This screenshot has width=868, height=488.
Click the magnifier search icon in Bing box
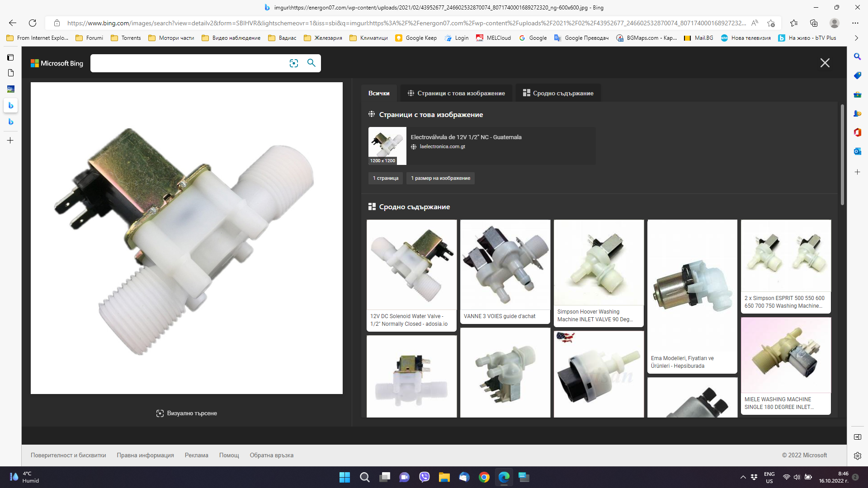point(311,63)
